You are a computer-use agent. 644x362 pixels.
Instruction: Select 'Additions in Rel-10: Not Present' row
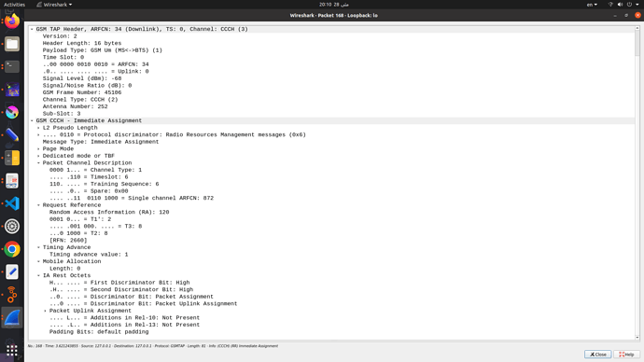[x=331, y=317]
